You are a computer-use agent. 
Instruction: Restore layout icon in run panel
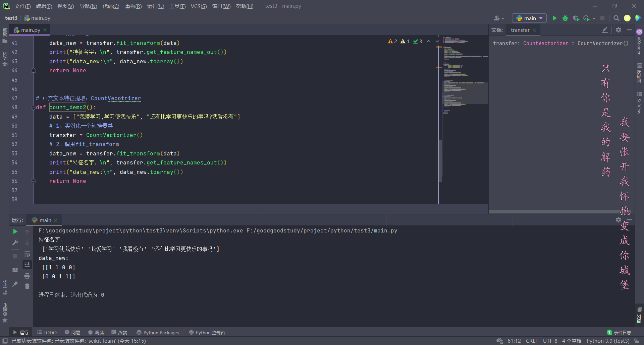(x=15, y=270)
